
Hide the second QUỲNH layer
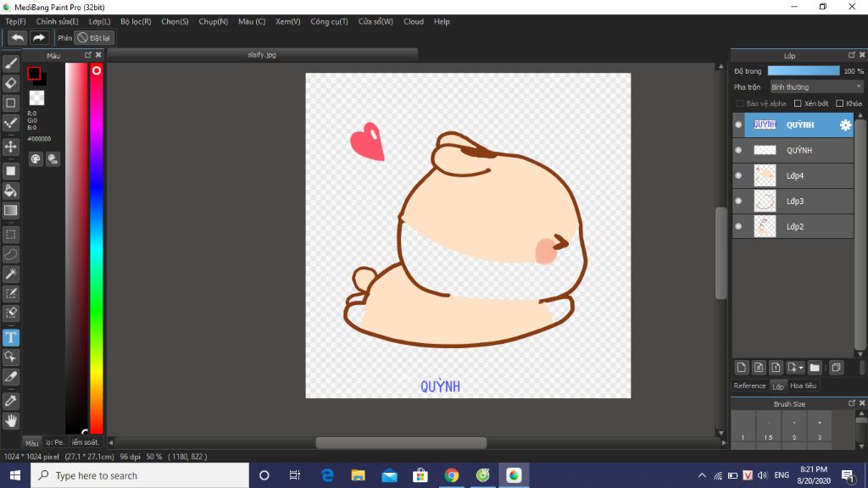click(x=738, y=151)
